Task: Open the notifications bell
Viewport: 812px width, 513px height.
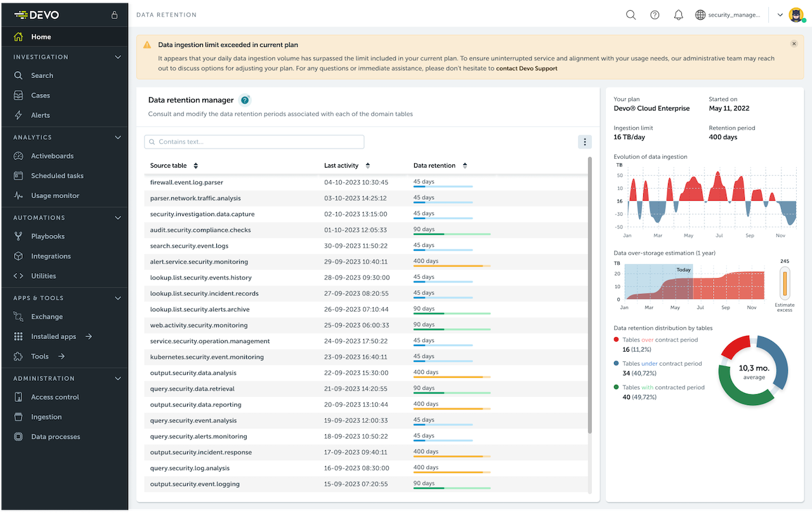Action: (678, 14)
